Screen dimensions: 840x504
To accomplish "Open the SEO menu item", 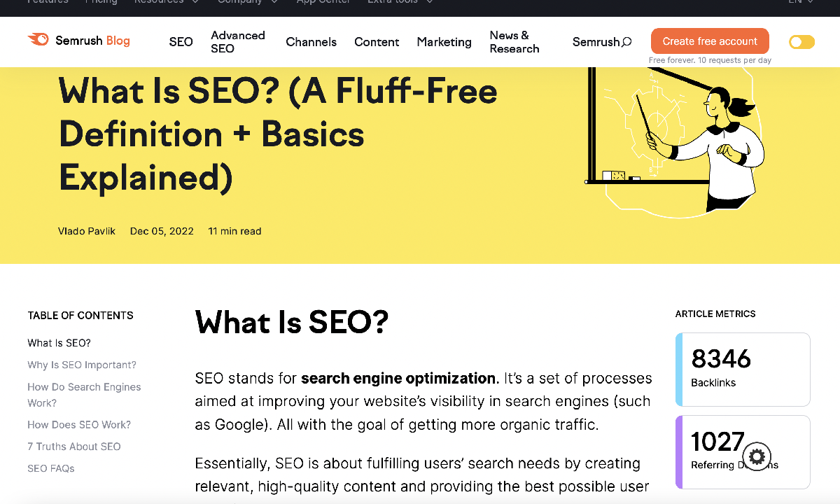I will [x=181, y=42].
